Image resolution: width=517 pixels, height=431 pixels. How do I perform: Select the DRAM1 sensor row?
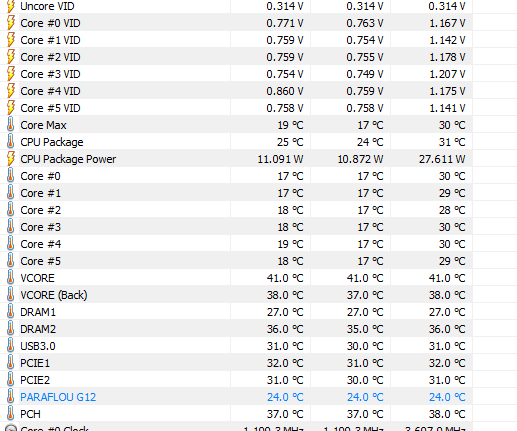[236, 312]
